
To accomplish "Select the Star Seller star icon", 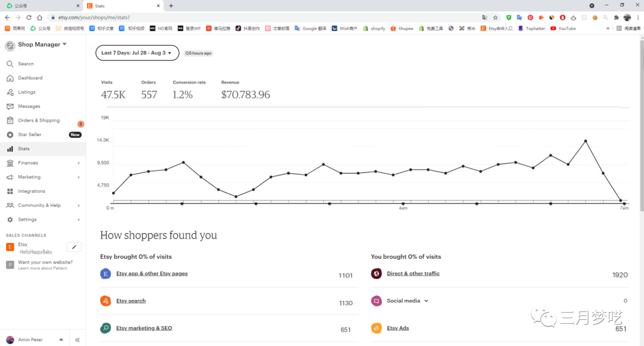I will (x=10, y=135).
